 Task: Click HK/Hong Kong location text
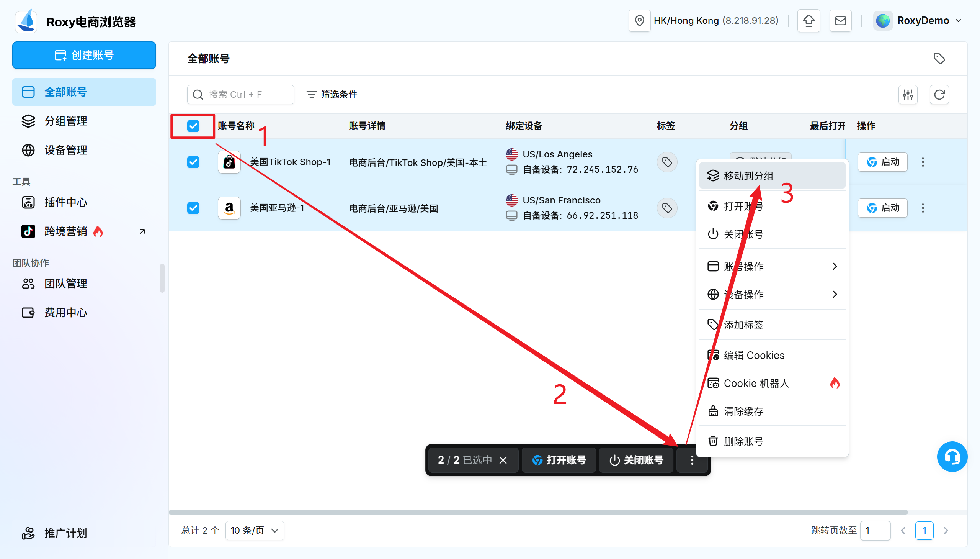(686, 21)
